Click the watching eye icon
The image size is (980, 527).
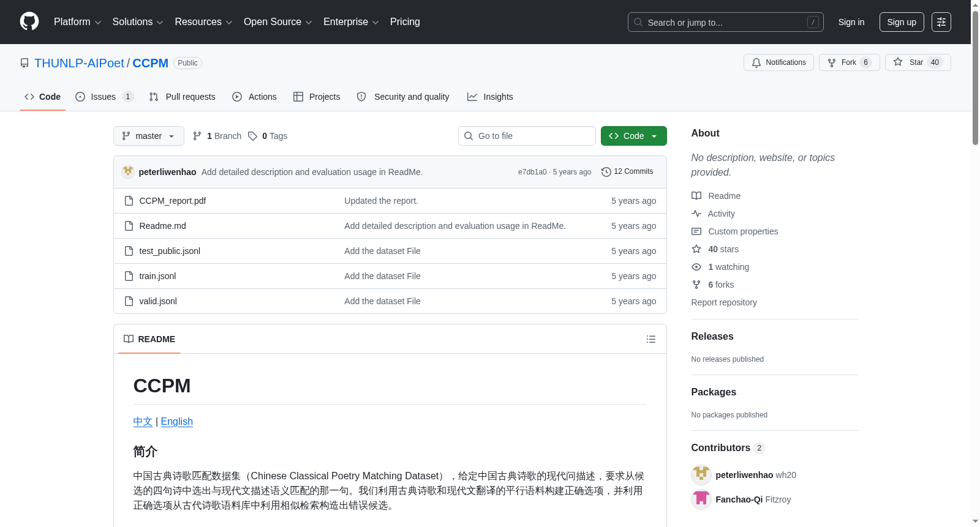(696, 267)
